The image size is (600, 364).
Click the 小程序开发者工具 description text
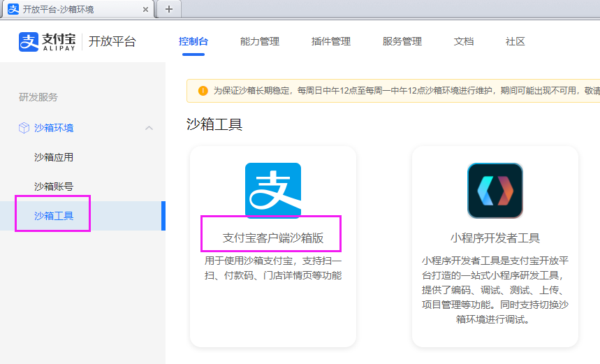click(495, 290)
